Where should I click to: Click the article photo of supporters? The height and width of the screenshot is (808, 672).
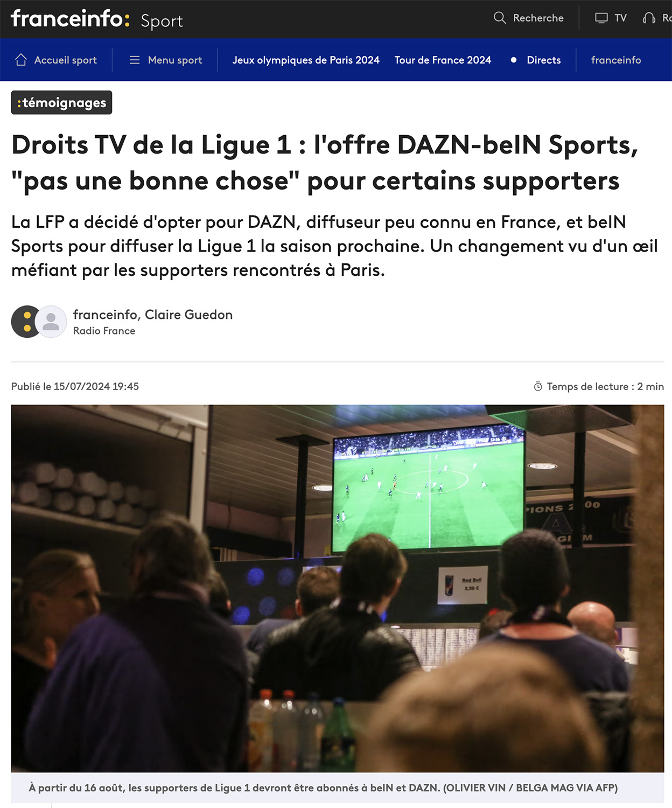click(x=338, y=588)
